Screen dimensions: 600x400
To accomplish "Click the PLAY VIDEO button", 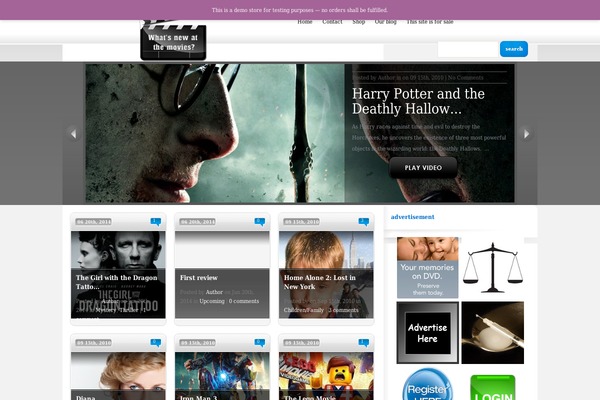I will (423, 168).
